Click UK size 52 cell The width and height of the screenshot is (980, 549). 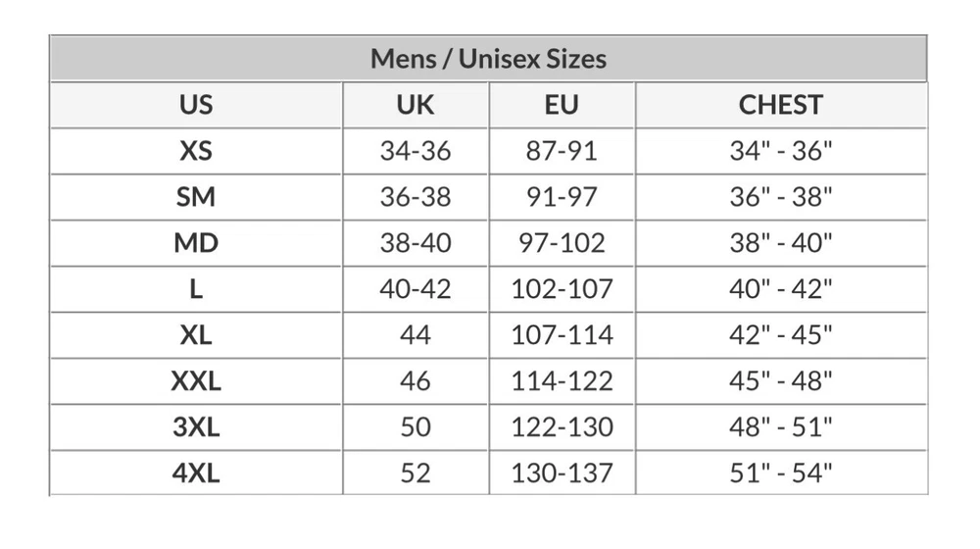416,474
